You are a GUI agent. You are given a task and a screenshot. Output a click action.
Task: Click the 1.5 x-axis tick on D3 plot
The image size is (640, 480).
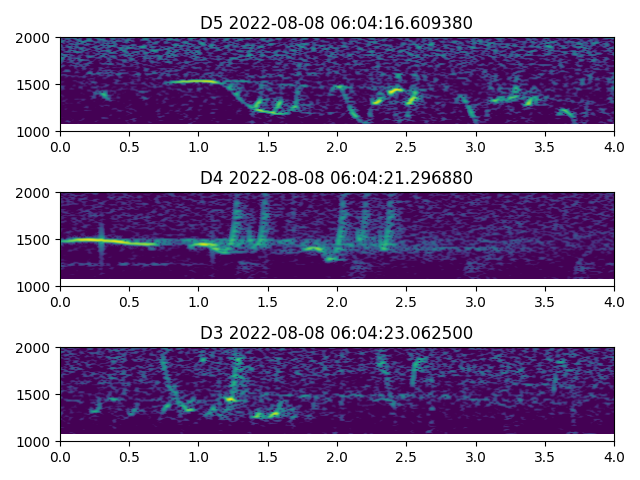coord(268,457)
